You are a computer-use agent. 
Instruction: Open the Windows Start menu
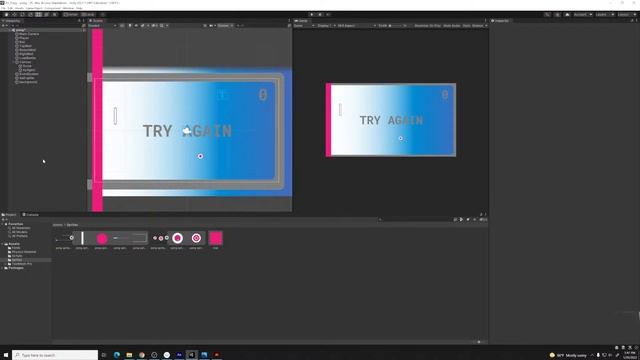(6, 355)
